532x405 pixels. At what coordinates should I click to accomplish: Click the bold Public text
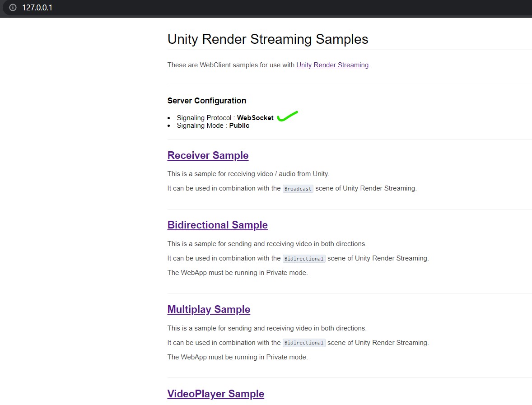[239, 126]
